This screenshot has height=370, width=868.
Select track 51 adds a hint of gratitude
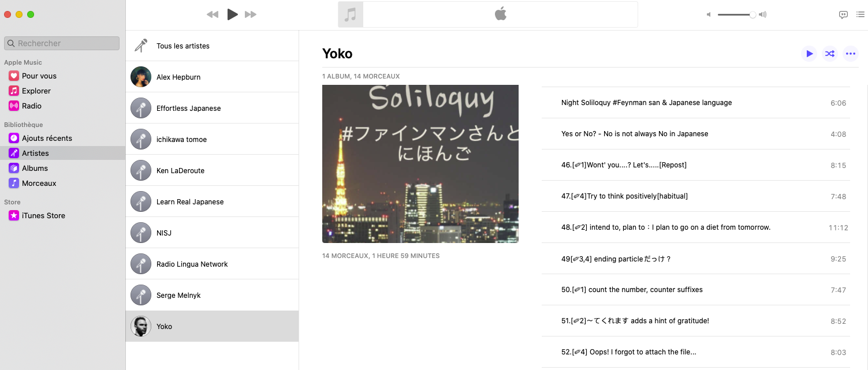click(x=696, y=321)
